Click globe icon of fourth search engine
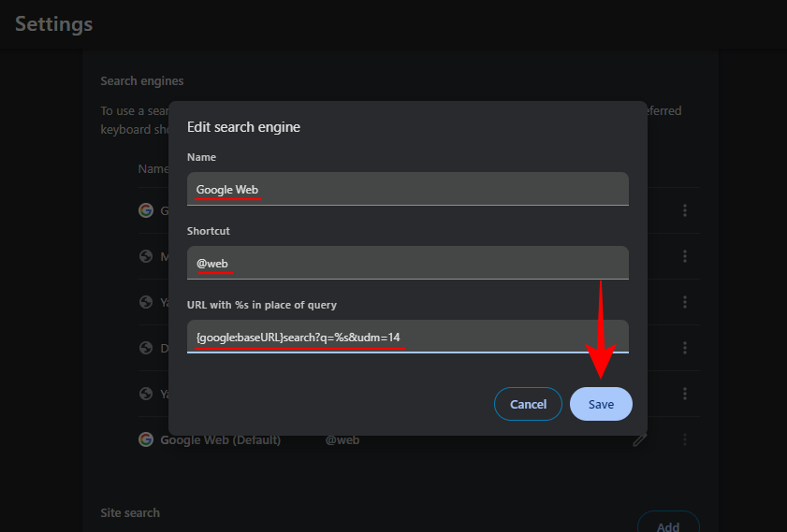 [146, 348]
